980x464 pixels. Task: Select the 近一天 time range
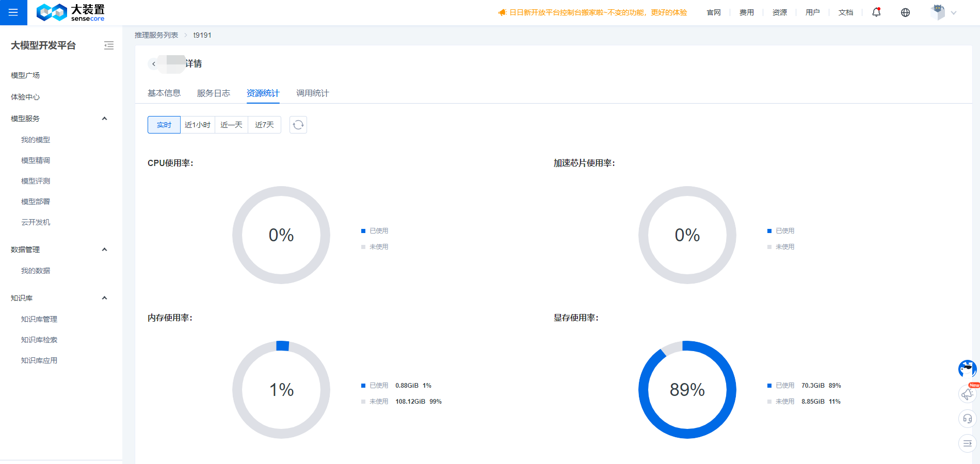coord(231,125)
